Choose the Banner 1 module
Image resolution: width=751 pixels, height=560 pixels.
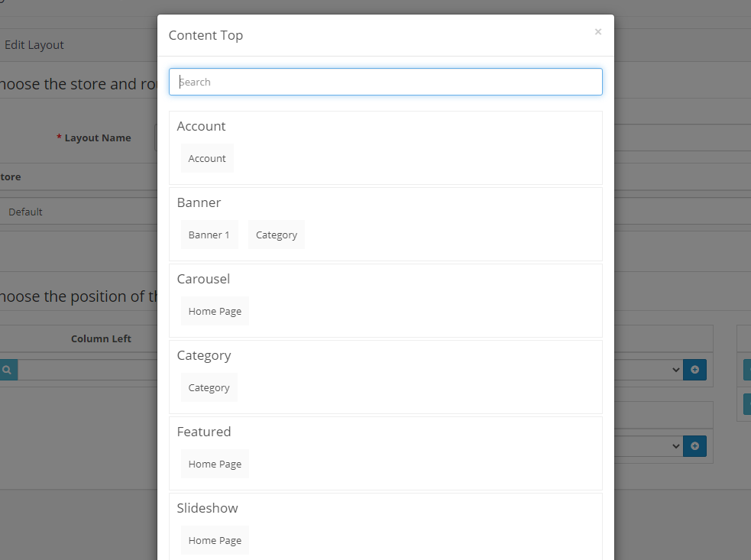(x=209, y=235)
